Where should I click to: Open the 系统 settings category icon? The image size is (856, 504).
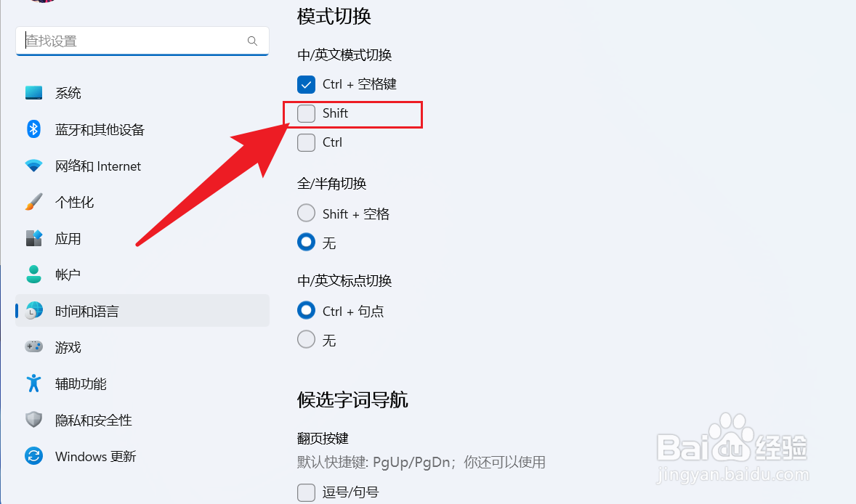click(x=34, y=93)
